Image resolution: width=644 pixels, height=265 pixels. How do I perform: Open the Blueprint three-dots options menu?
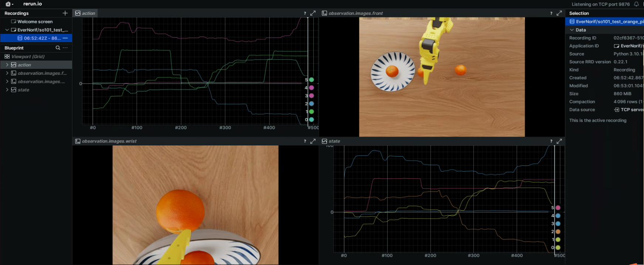pos(65,48)
